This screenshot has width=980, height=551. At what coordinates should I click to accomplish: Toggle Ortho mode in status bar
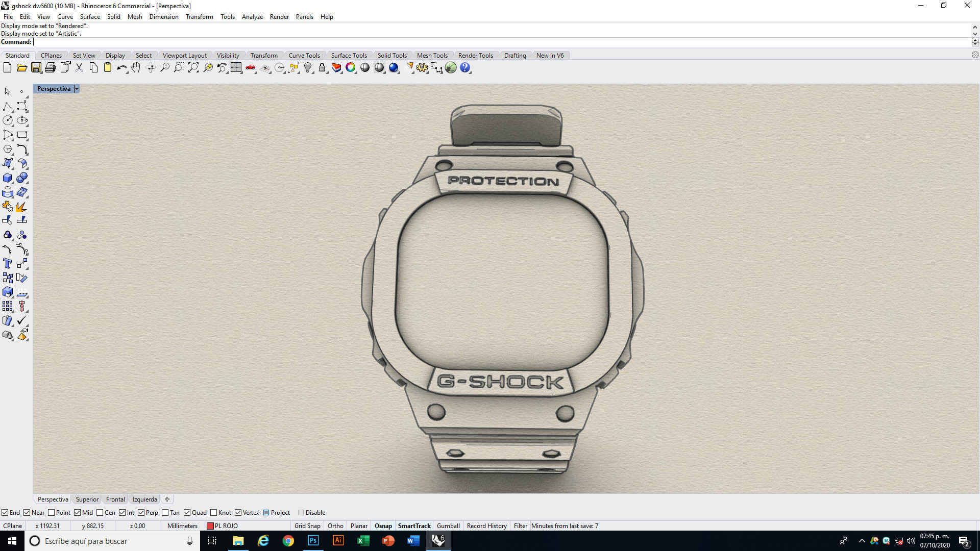click(335, 525)
